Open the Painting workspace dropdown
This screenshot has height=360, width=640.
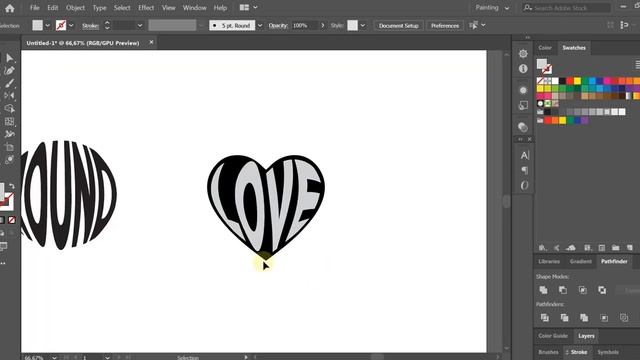click(507, 8)
